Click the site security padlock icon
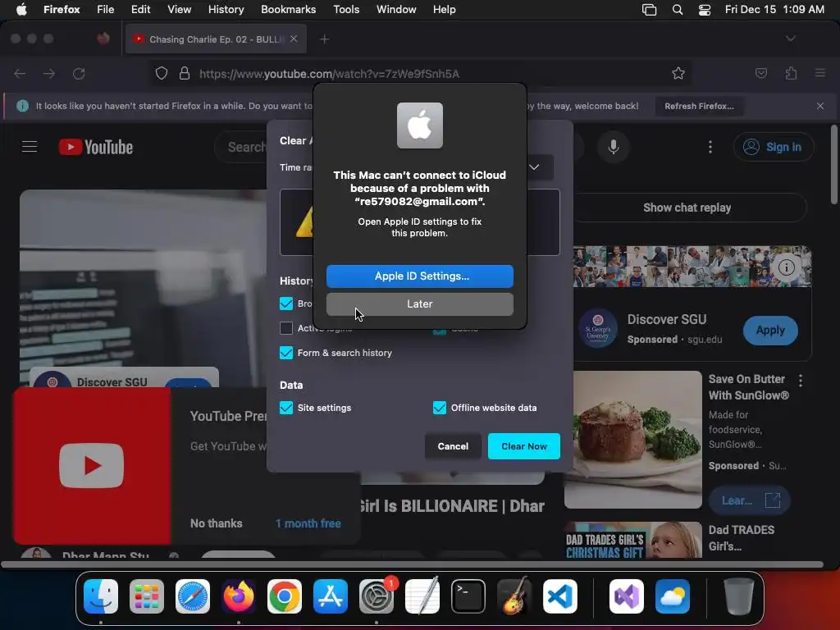840x630 pixels. [185, 73]
